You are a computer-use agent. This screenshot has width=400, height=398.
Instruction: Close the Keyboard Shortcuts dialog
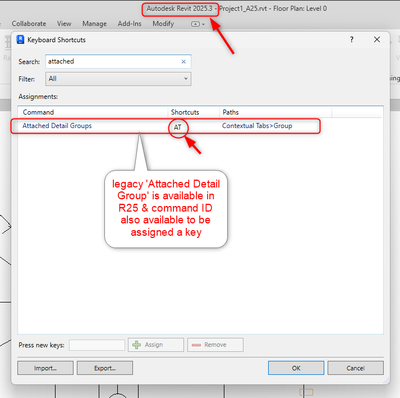[377, 40]
